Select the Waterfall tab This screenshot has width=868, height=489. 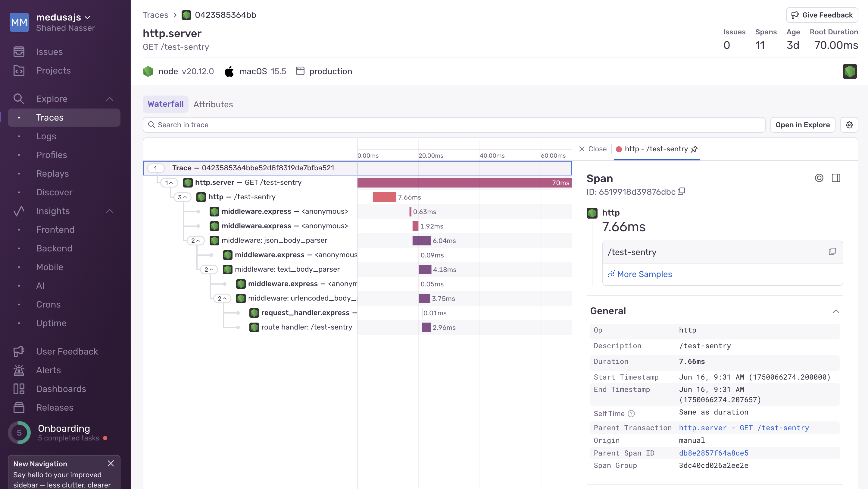pyautogui.click(x=165, y=104)
